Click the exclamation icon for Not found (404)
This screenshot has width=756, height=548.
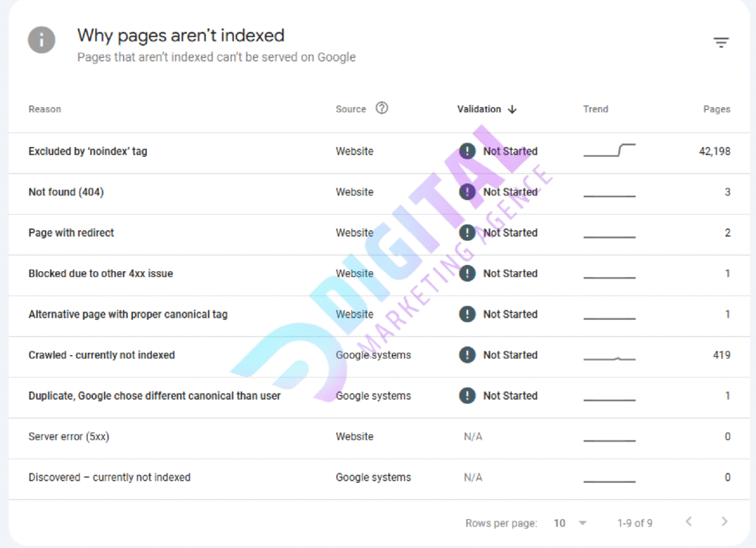(467, 191)
